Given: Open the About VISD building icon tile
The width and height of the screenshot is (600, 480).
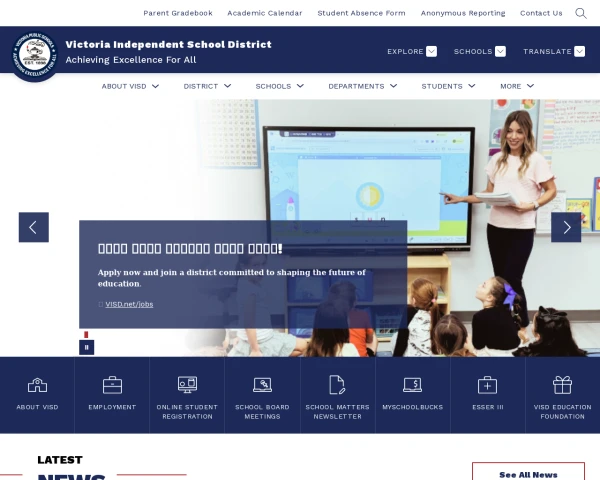Looking at the screenshot, I should tap(37, 385).
